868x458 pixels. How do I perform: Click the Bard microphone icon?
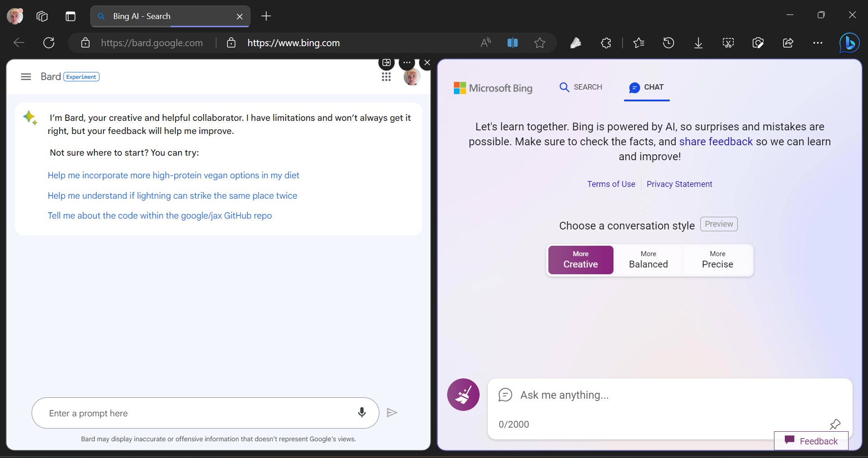[x=362, y=412]
